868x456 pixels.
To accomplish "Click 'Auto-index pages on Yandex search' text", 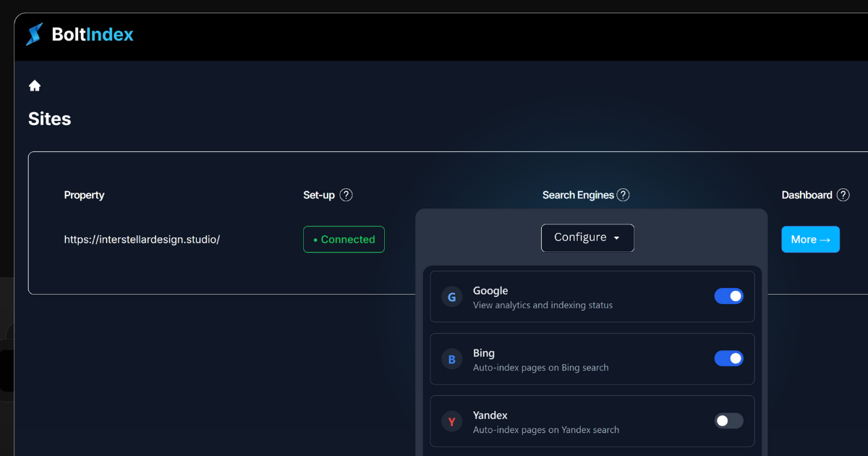I will click(x=546, y=430).
